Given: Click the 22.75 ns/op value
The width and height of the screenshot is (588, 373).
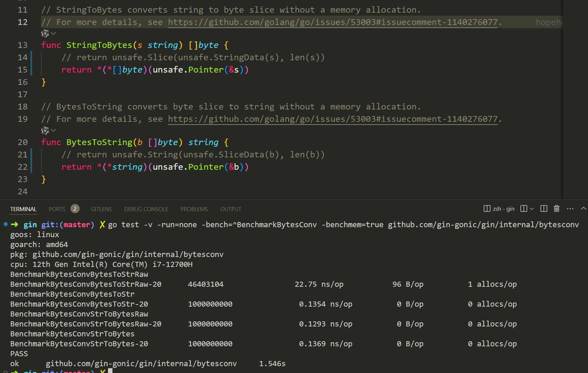Looking at the screenshot, I should point(319,284).
